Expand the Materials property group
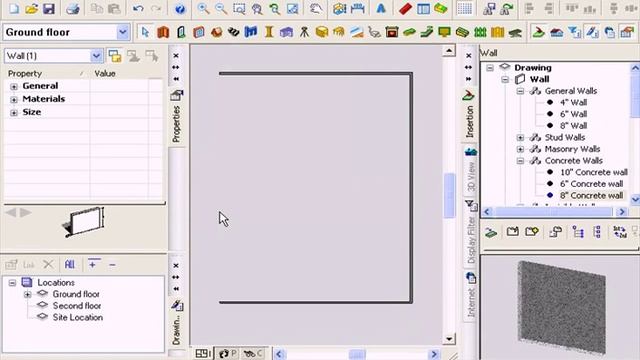The image size is (640, 360). pos(14,99)
